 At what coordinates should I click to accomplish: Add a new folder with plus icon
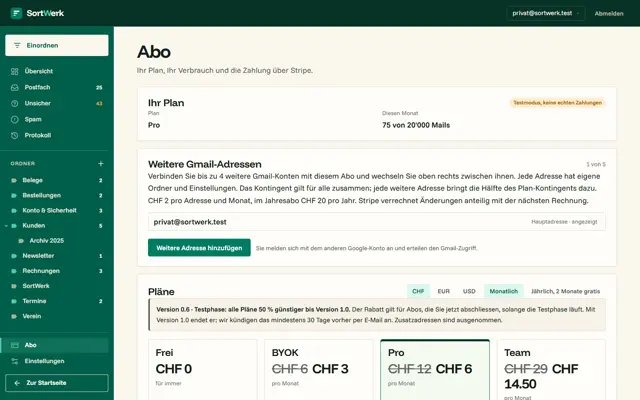tap(100, 163)
